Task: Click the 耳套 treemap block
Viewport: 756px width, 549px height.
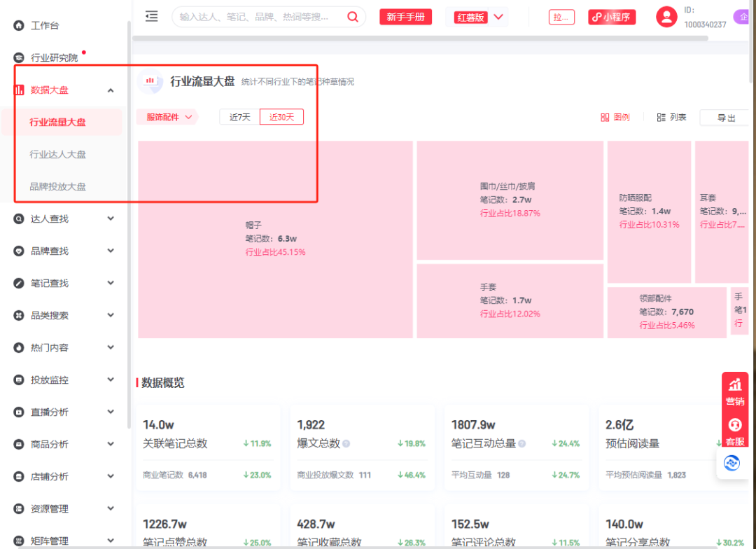Action: pos(722,211)
